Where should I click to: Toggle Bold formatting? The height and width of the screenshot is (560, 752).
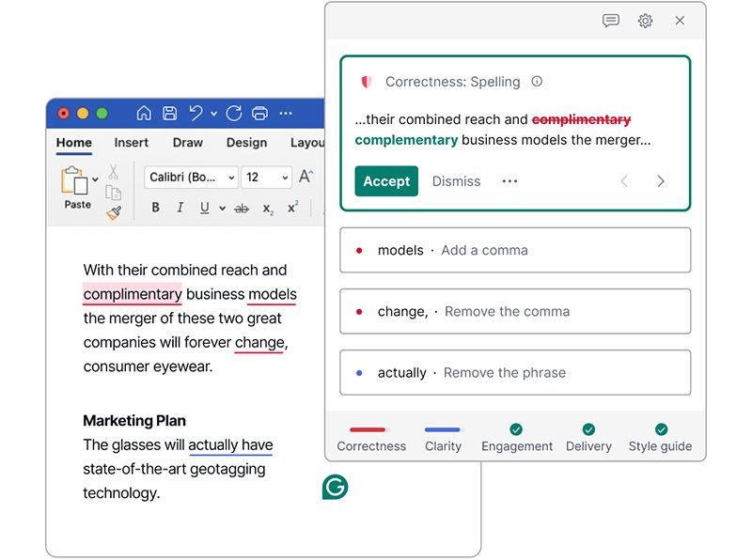[x=155, y=207]
